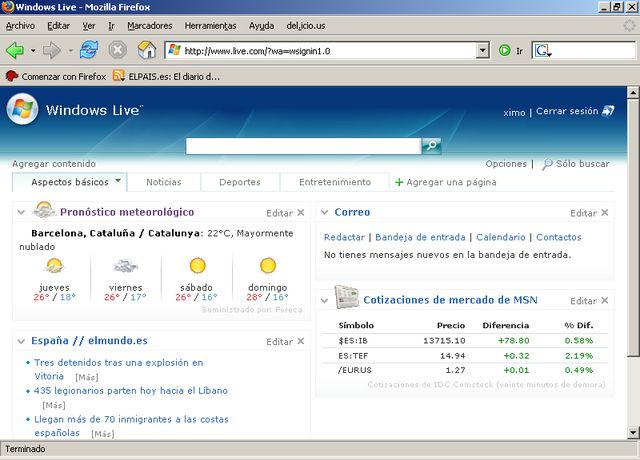
Task: Click the Windows Live search magnifier button
Action: [x=431, y=146]
